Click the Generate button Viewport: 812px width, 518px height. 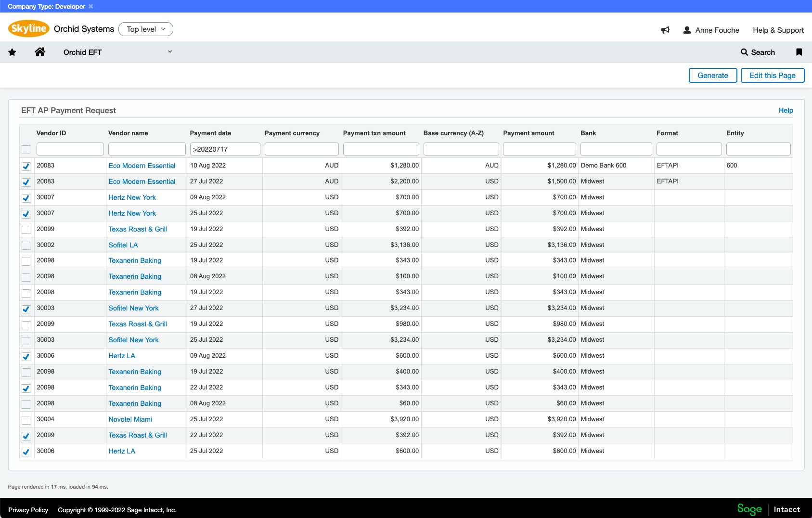point(713,76)
